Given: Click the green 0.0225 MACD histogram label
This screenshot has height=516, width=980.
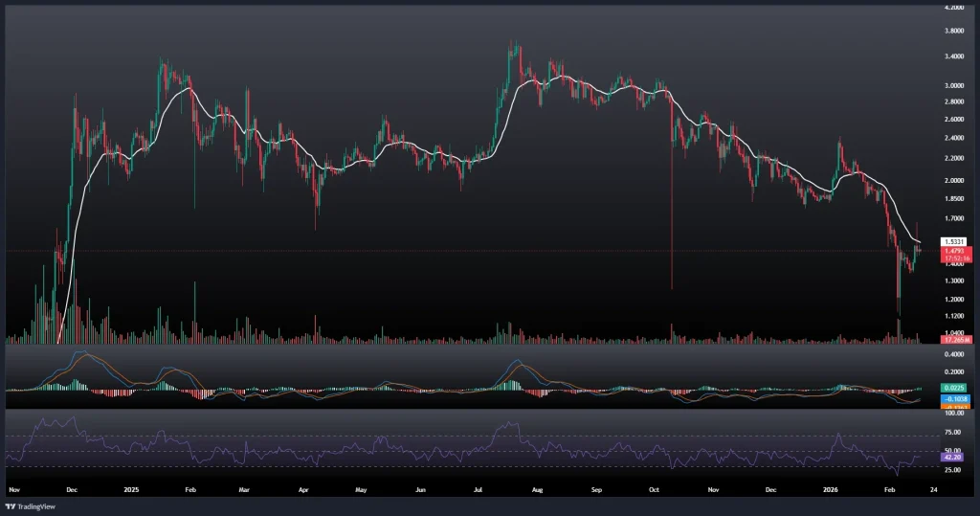Looking at the screenshot, I should click(x=954, y=388).
